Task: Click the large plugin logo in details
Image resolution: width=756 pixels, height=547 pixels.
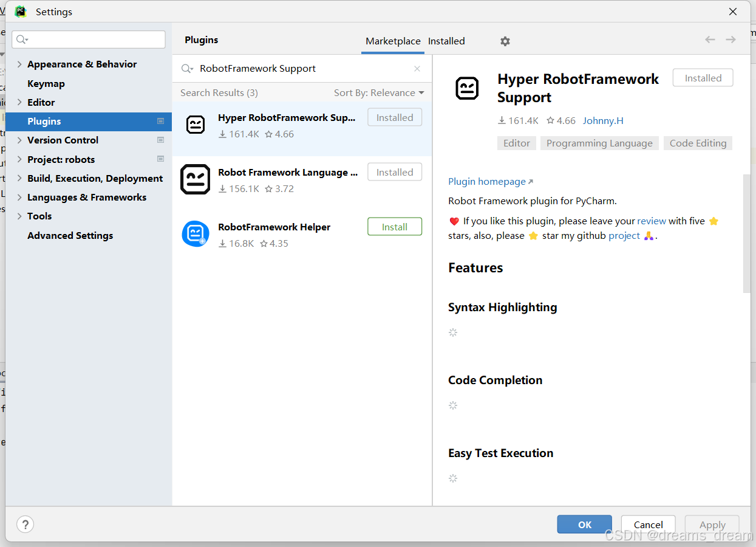Action: coord(467,89)
